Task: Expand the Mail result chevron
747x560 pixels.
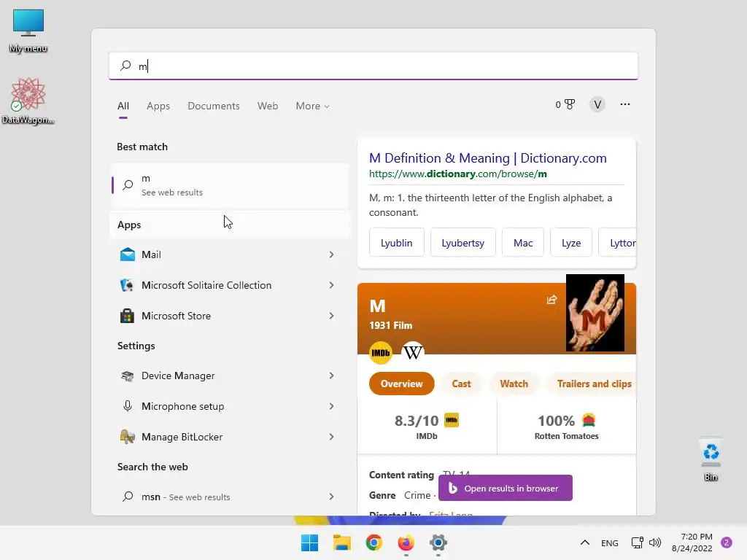Action: (x=332, y=254)
